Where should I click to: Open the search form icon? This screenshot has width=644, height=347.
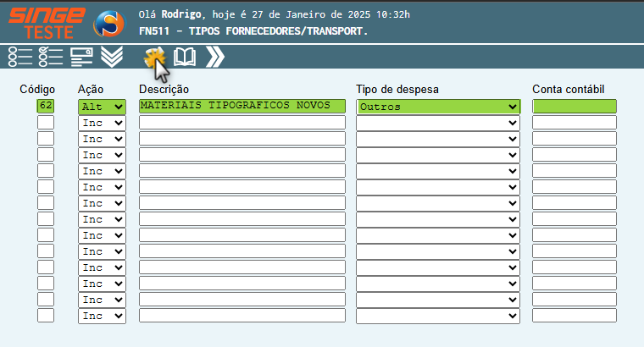pos(81,57)
